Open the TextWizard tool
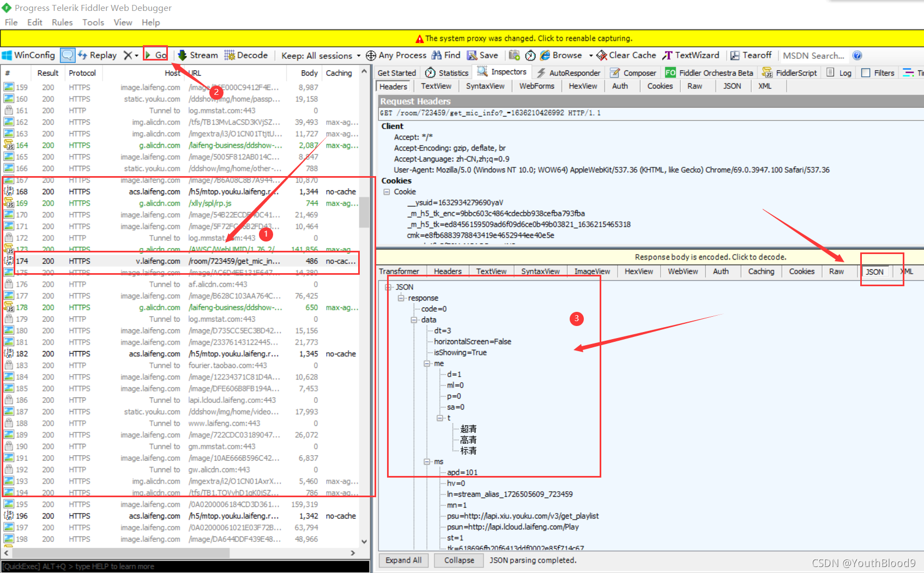 691,55
